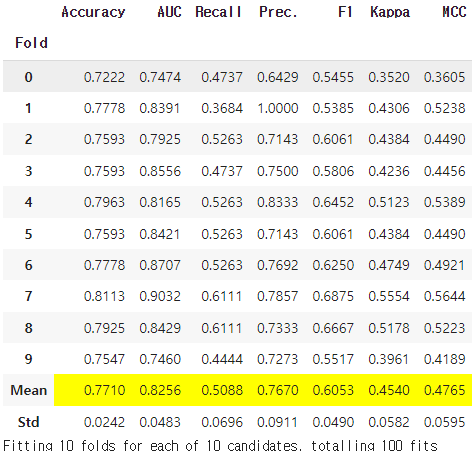Click the fold index 7 row label
476x452 pixels.
pos(29,296)
